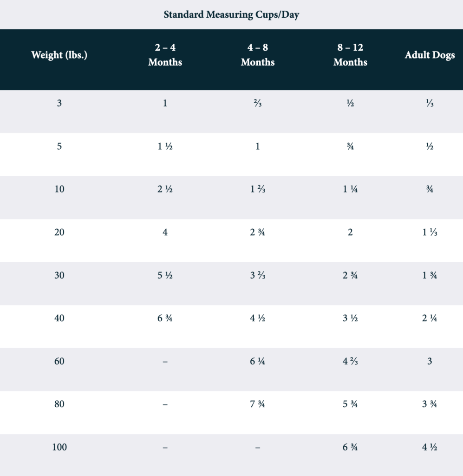Click the 2–4 months dash for 80 lbs
The height and width of the screenshot is (476, 463).
[x=165, y=404]
